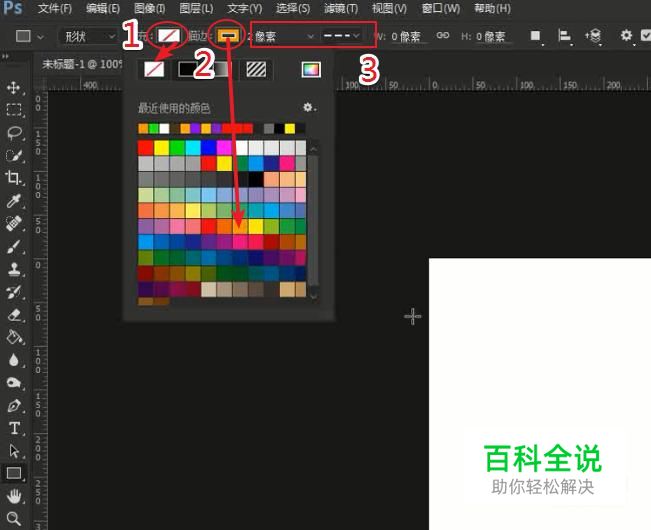Image resolution: width=651 pixels, height=530 pixels.
Task: Select the Spot Healing Brush tool
Action: pyautogui.click(x=14, y=223)
